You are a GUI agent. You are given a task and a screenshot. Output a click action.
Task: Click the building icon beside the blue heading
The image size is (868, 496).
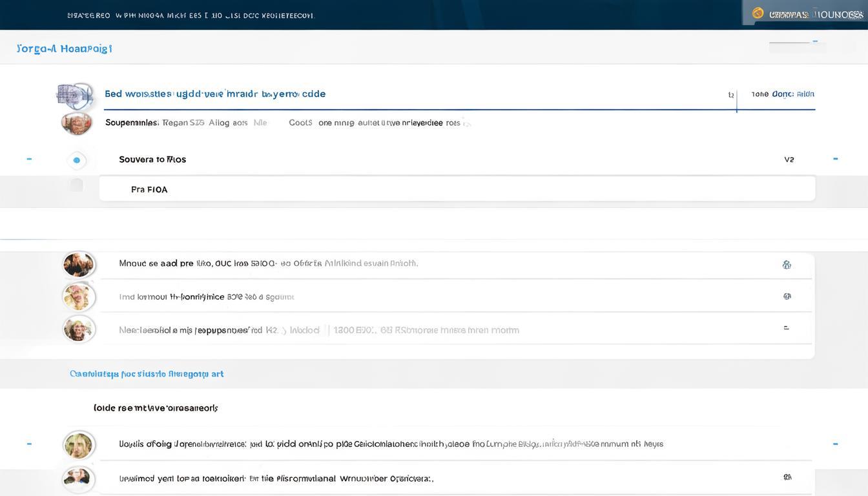click(x=75, y=96)
